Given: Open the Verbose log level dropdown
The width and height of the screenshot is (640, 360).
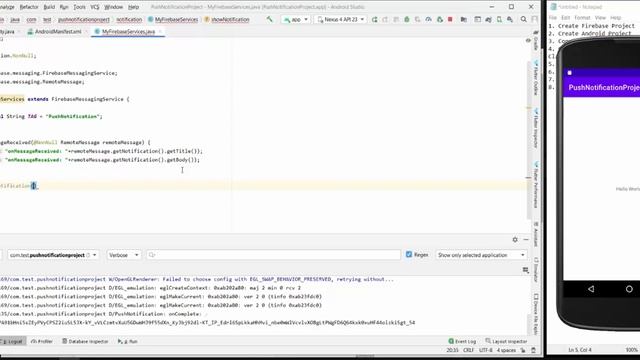Looking at the screenshot, I should click(123, 255).
